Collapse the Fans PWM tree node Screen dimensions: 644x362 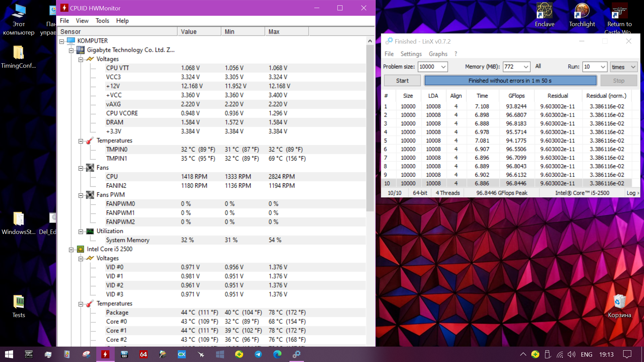[81, 195]
